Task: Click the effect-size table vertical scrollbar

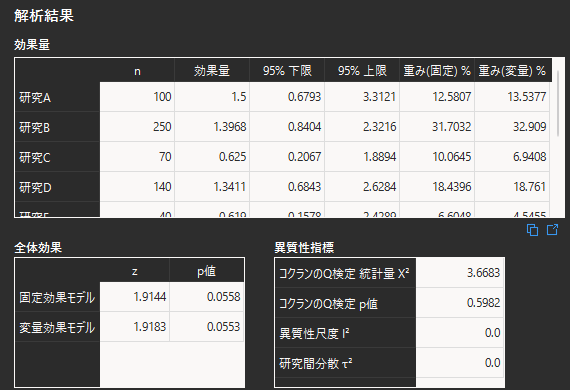Action: point(558,104)
